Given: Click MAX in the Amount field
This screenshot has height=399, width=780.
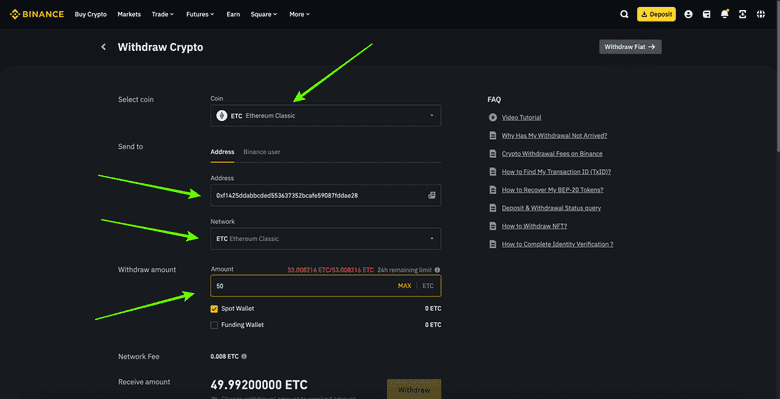Looking at the screenshot, I should [x=404, y=286].
